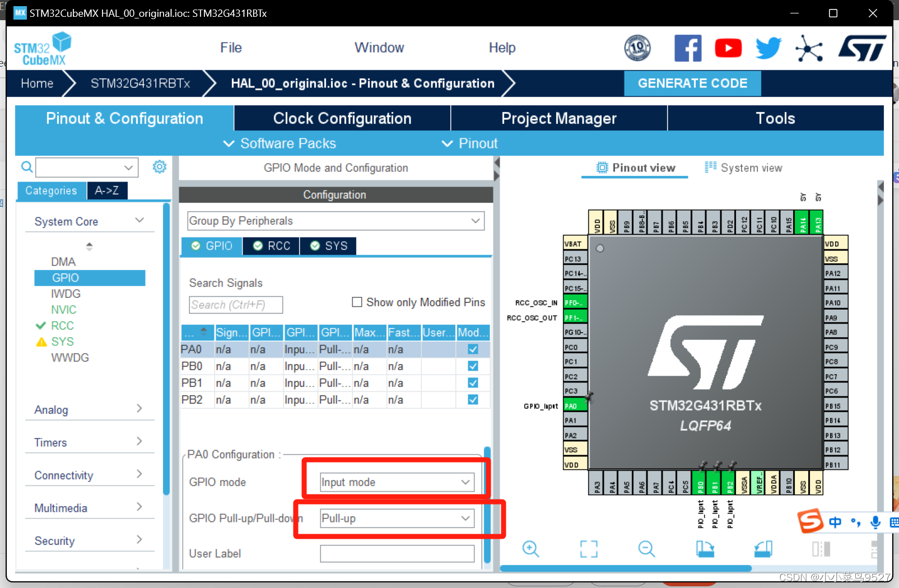Go to Home breadcrumb
899x588 pixels.
[37, 84]
